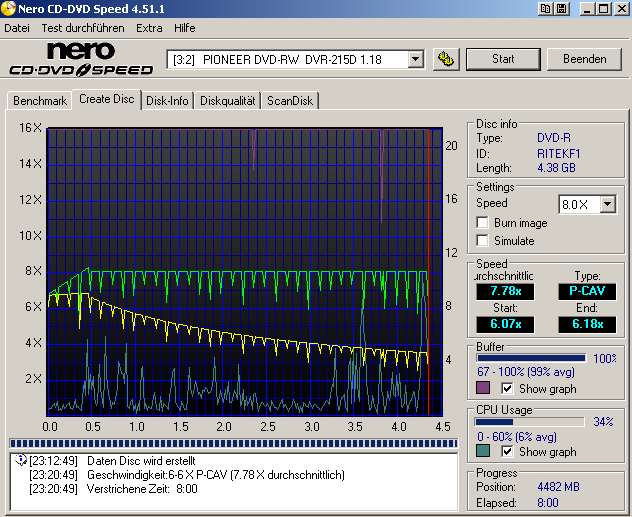The height and width of the screenshot is (517, 632).
Task: Click the second extra title bar icon
Action: (561, 9)
